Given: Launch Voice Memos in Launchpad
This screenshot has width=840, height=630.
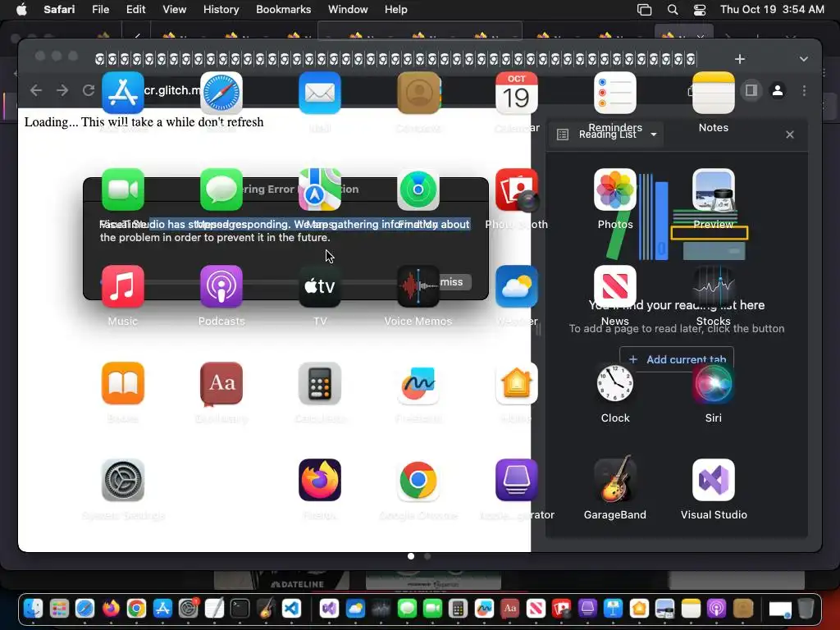Looking at the screenshot, I should pos(418,286).
